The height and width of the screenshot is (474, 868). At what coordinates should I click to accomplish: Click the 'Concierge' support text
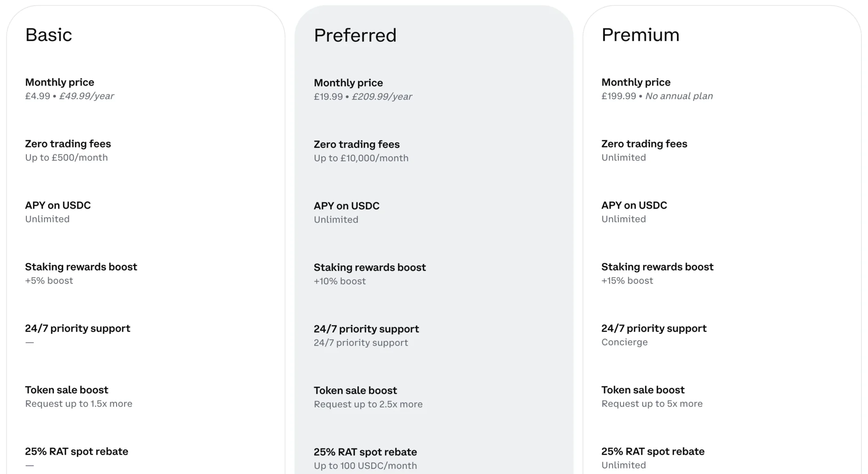(624, 342)
